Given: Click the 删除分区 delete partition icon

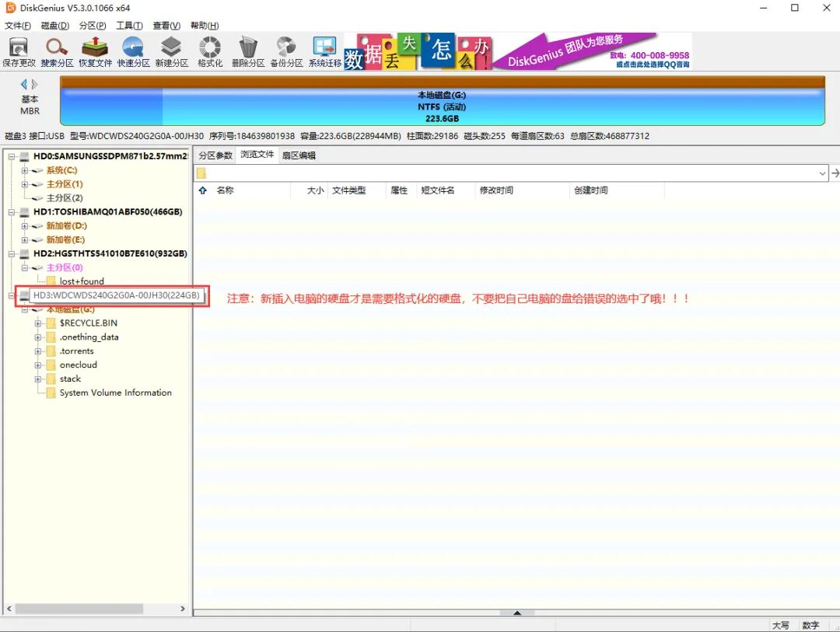Looking at the screenshot, I should pos(248,51).
